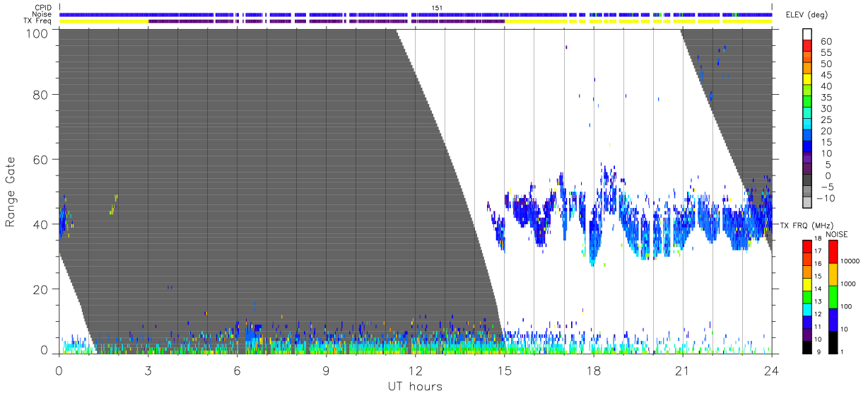Click the Range Gate tick label 60
Image resolution: width=868 pixels, height=401 pixels.
tap(41, 159)
